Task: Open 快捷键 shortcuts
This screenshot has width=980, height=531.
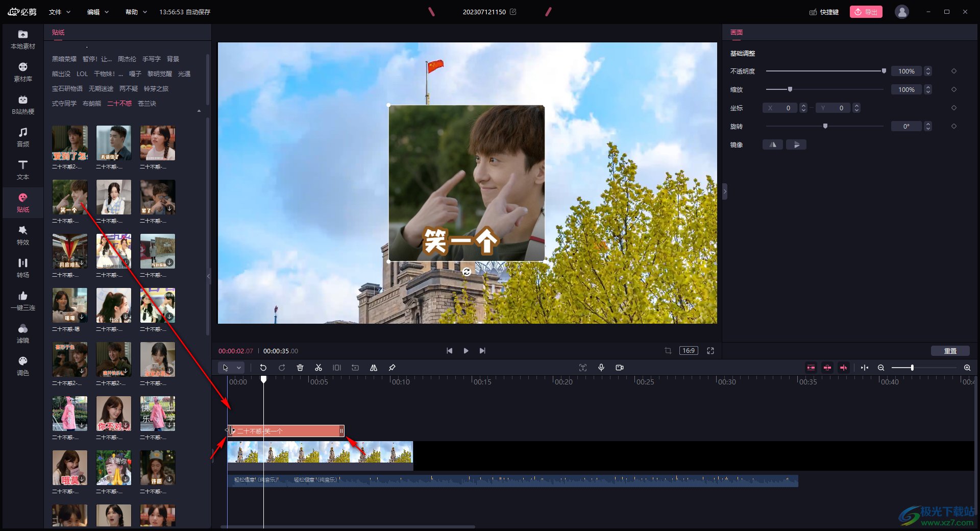Action: [x=824, y=12]
